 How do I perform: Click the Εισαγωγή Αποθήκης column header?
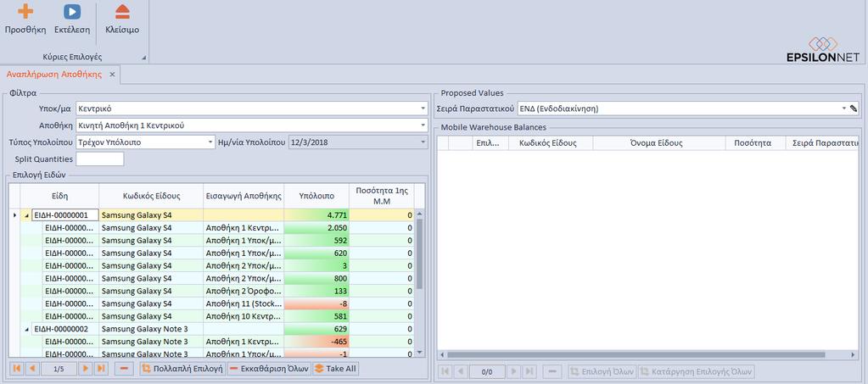[244, 196]
